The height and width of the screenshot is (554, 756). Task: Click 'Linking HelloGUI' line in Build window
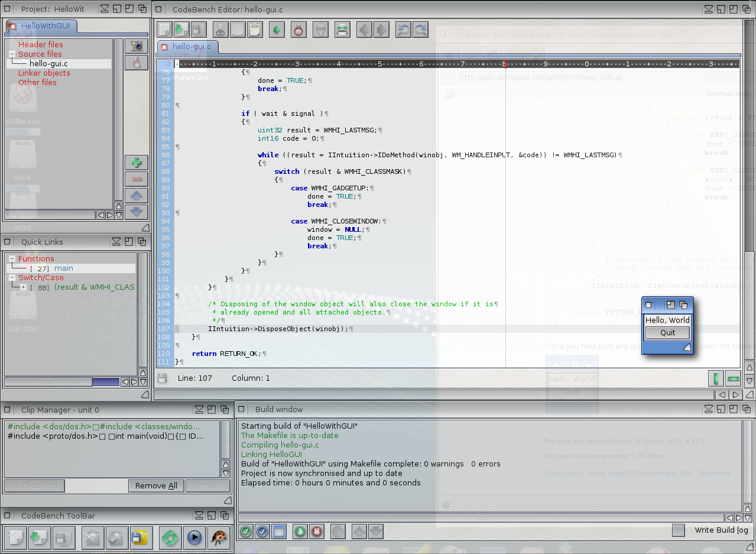click(271, 454)
